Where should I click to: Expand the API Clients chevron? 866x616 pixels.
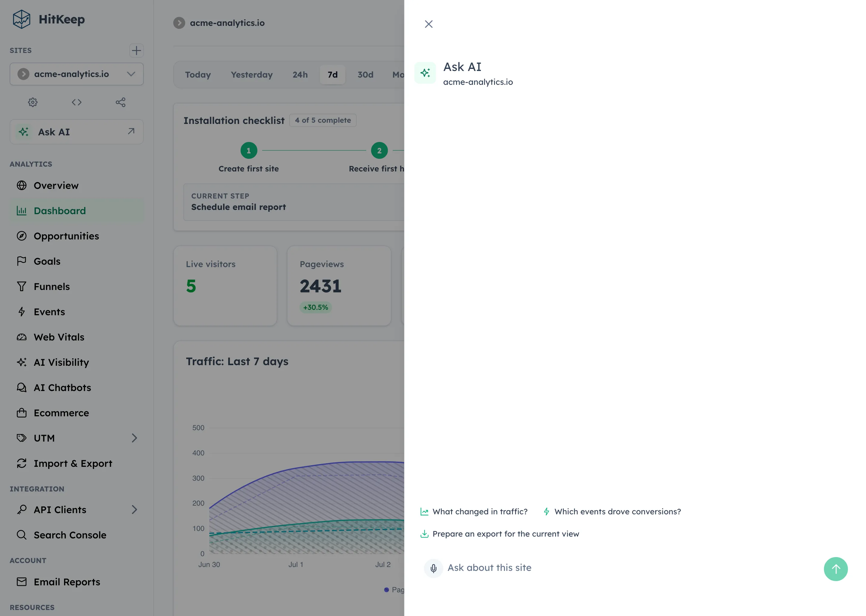pos(134,510)
